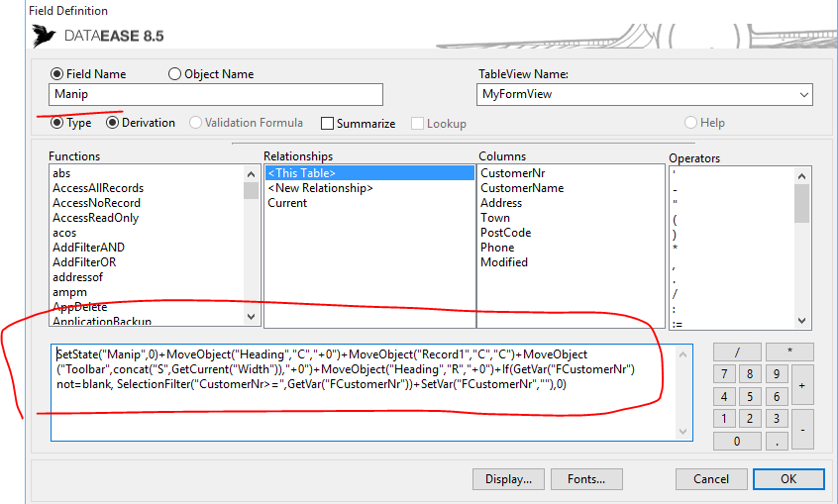Select ampm function

[x=70, y=292]
